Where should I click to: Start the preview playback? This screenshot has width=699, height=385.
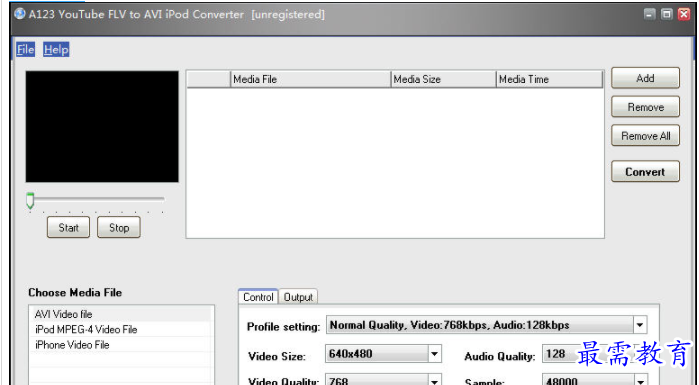(x=68, y=227)
